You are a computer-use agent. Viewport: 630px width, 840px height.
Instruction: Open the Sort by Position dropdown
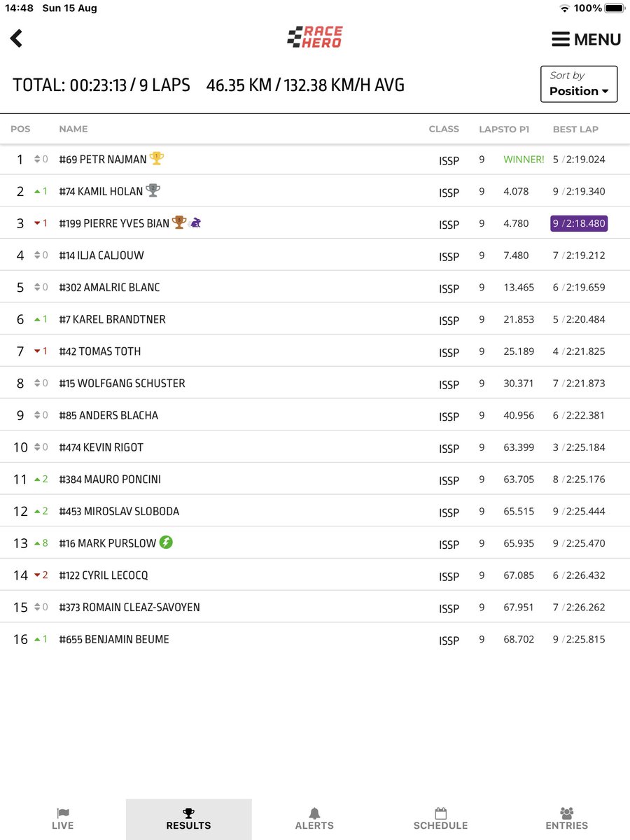(x=579, y=84)
